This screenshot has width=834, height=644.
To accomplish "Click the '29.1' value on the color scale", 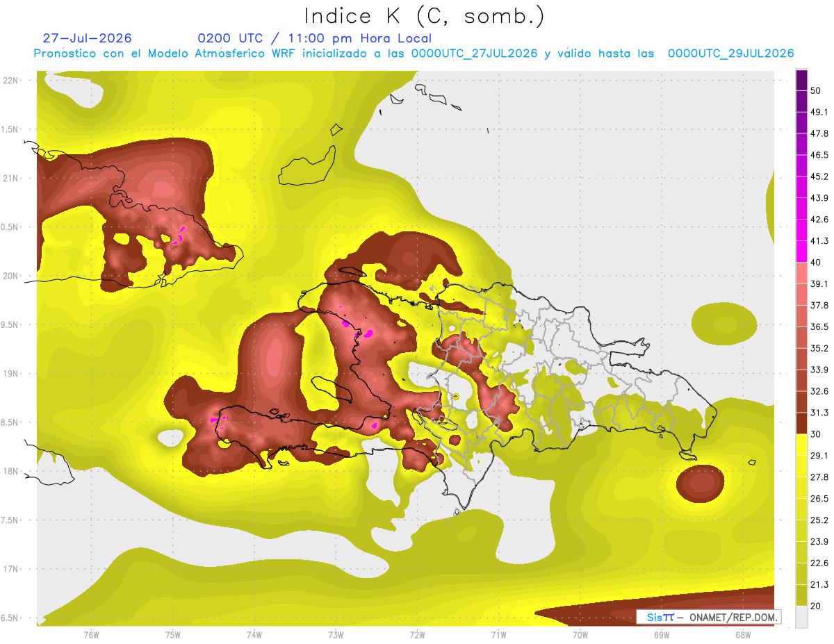I will [819, 455].
